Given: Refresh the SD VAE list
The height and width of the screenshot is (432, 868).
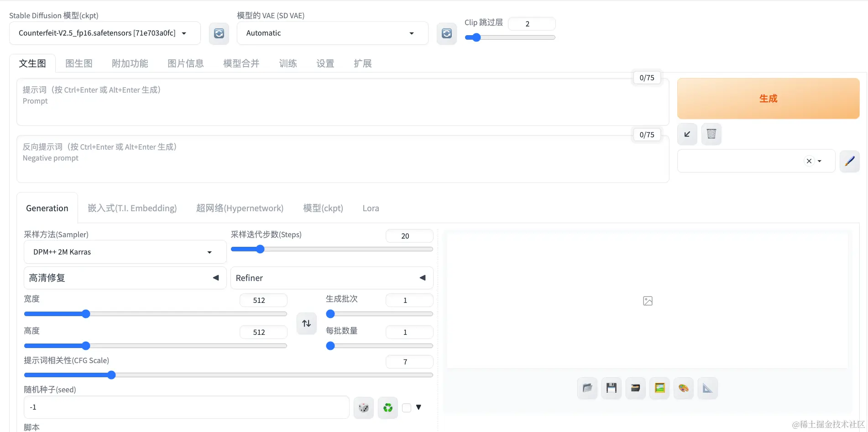Looking at the screenshot, I should click(x=447, y=33).
